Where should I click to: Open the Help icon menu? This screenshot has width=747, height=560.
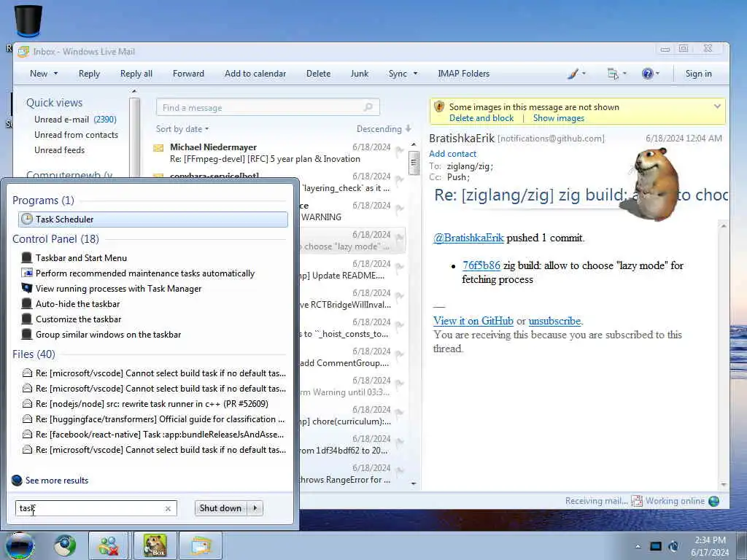pyautogui.click(x=650, y=74)
